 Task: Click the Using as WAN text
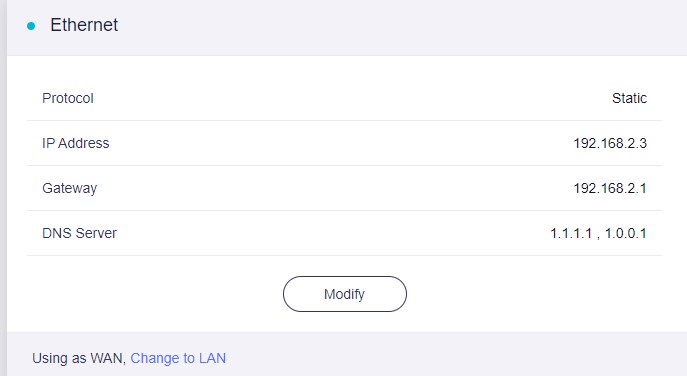tap(79, 358)
